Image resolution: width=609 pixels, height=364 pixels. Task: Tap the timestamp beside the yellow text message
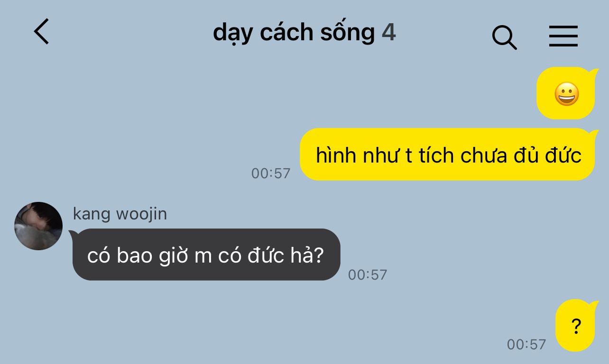pos(270,173)
